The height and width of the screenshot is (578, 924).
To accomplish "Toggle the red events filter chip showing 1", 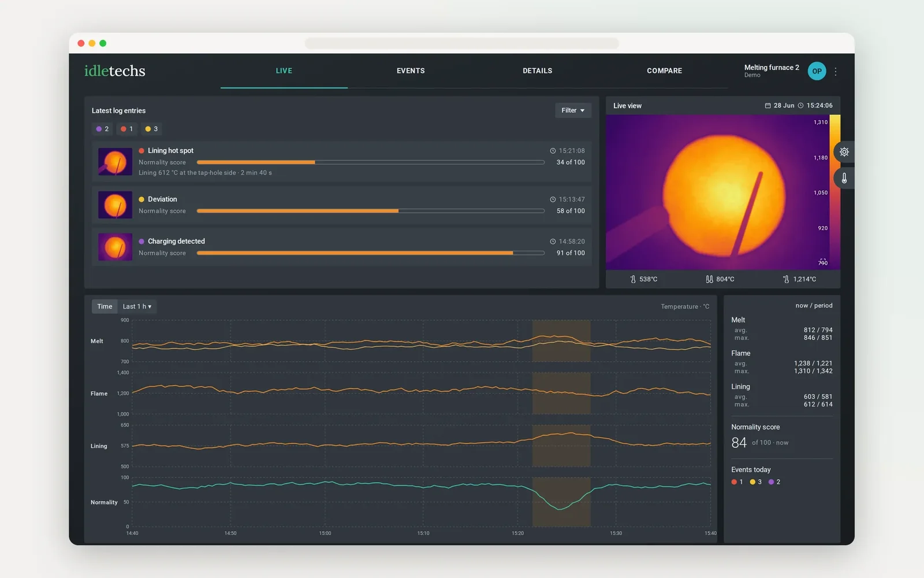I will 127,129.
